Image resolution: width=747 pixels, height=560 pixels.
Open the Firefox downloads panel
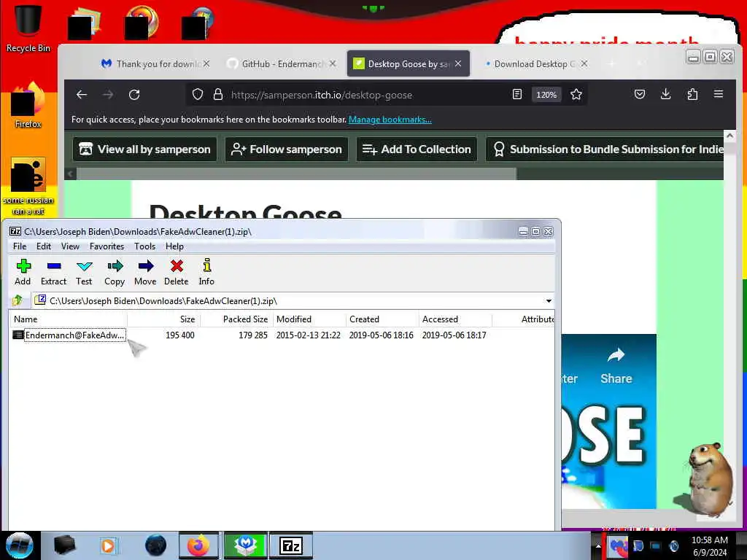click(666, 94)
